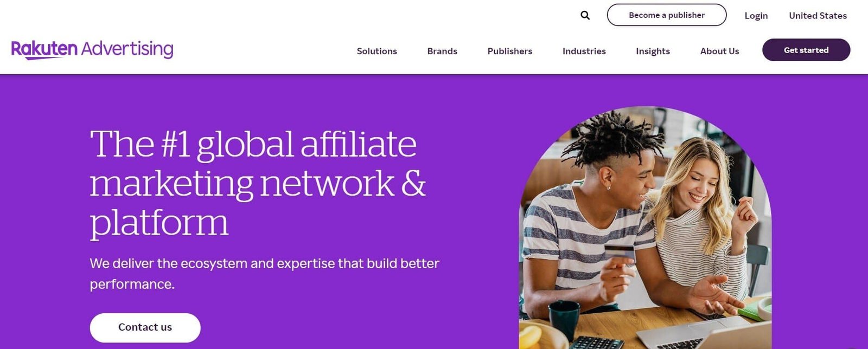Open the Brands navigation item

pos(442,51)
